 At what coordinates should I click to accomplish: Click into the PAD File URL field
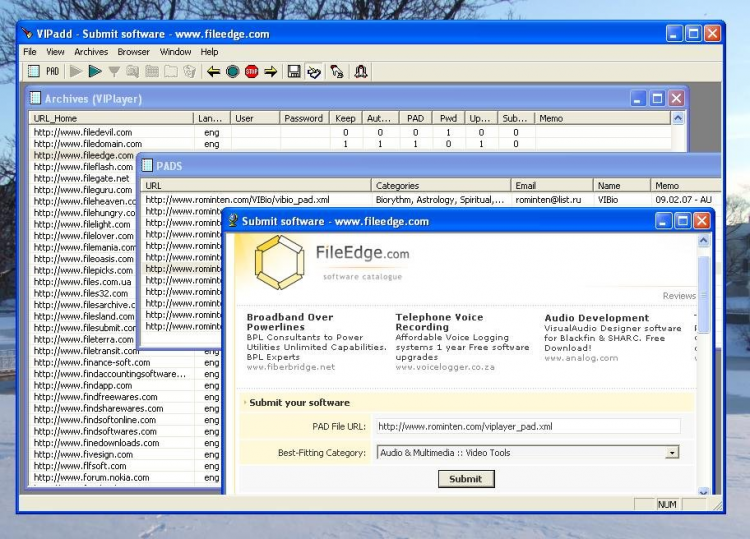(526, 427)
